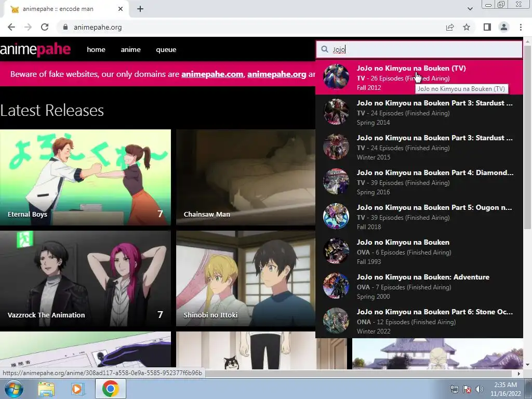Follow the animepahe.com domain link

212,74
